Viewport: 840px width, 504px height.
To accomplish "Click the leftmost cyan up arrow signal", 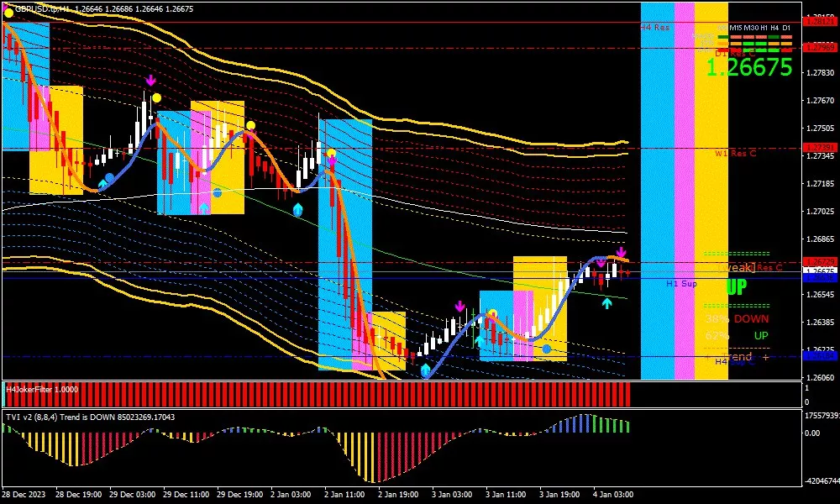I will pyautogui.click(x=102, y=182).
